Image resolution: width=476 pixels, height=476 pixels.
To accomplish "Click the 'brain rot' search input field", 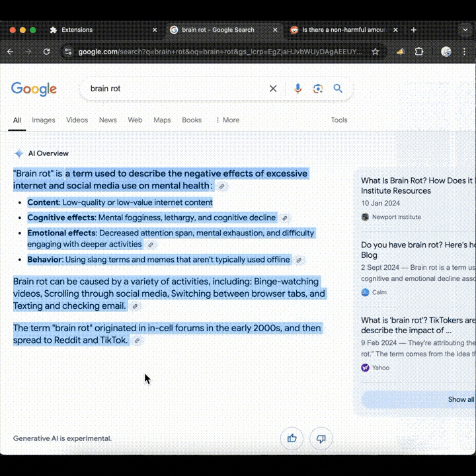I will (175, 89).
